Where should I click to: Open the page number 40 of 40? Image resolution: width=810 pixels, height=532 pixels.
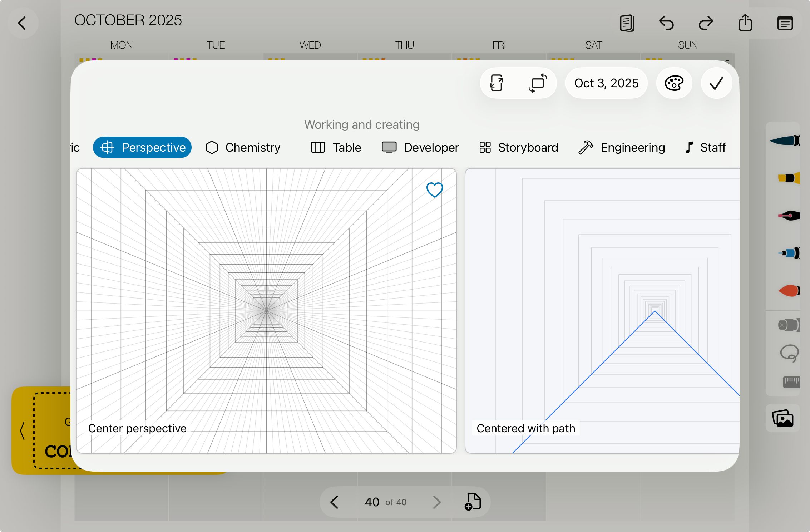pyautogui.click(x=385, y=502)
